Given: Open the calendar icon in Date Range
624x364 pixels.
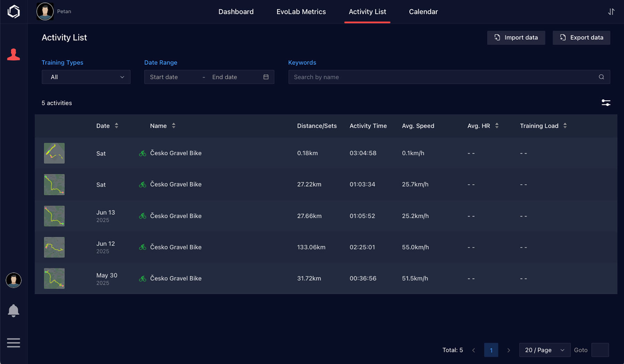Looking at the screenshot, I should (266, 77).
